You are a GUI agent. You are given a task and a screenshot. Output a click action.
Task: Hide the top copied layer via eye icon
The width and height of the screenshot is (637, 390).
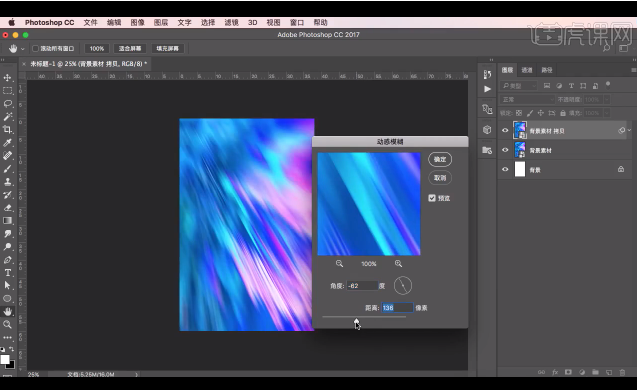coord(505,130)
